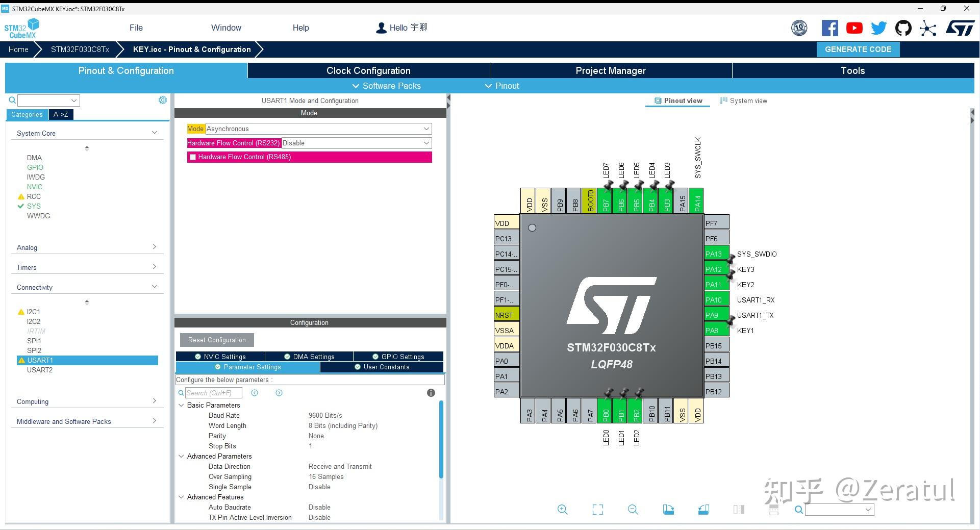Screen dimensions: 980x530
Task: Open the pin search combo box
Action: pyautogui.click(x=839, y=510)
